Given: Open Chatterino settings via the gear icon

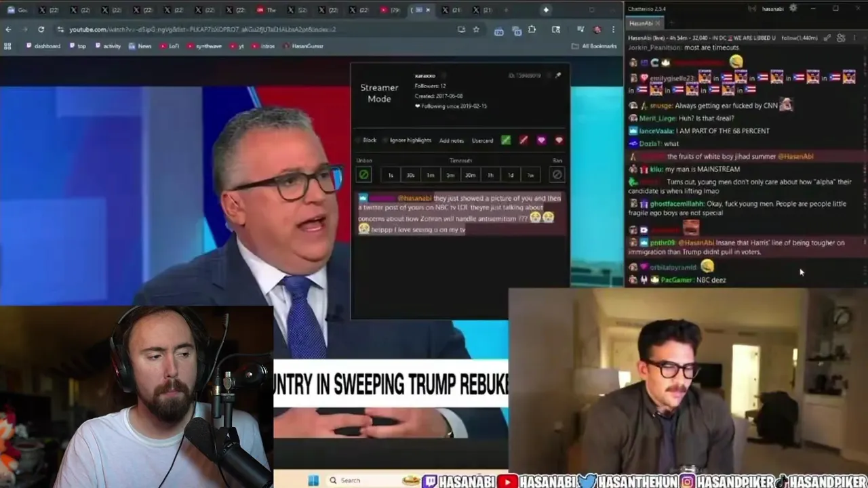Looking at the screenshot, I should [x=793, y=8].
